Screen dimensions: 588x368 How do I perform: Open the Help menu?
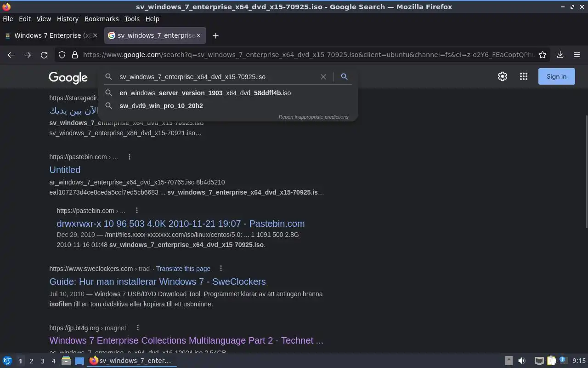[x=152, y=19]
